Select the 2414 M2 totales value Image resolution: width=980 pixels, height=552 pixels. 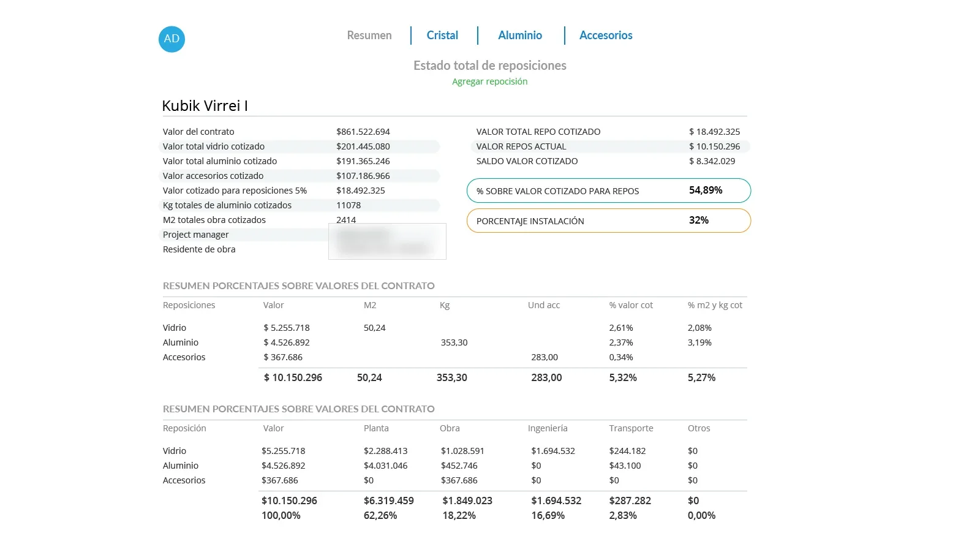(346, 220)
